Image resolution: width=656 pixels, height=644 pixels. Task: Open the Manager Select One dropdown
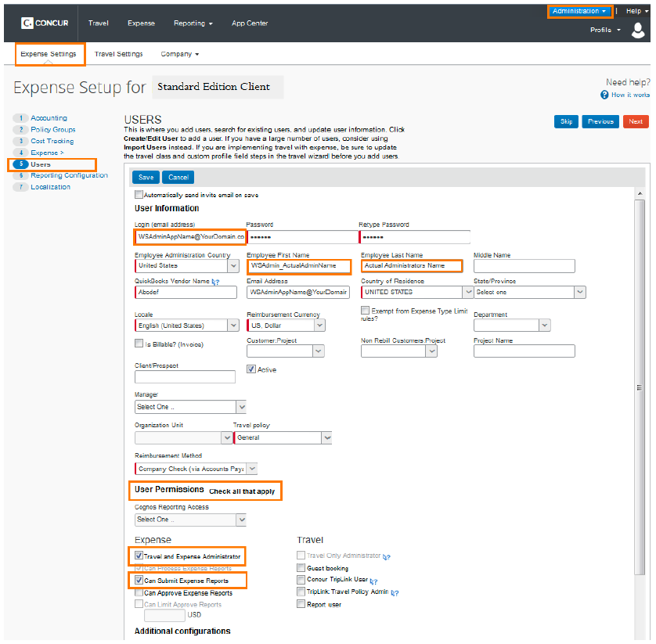click(241, 407)
